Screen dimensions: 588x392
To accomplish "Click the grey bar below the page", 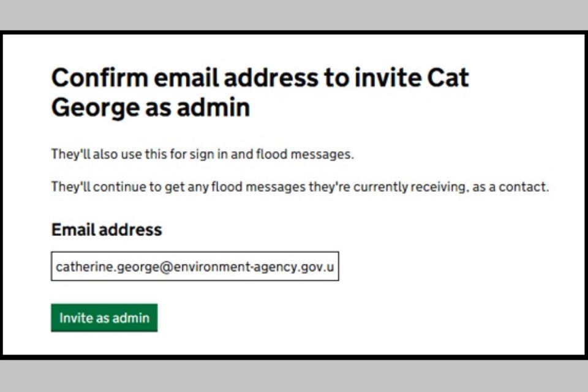I will (x=294, y=376).
